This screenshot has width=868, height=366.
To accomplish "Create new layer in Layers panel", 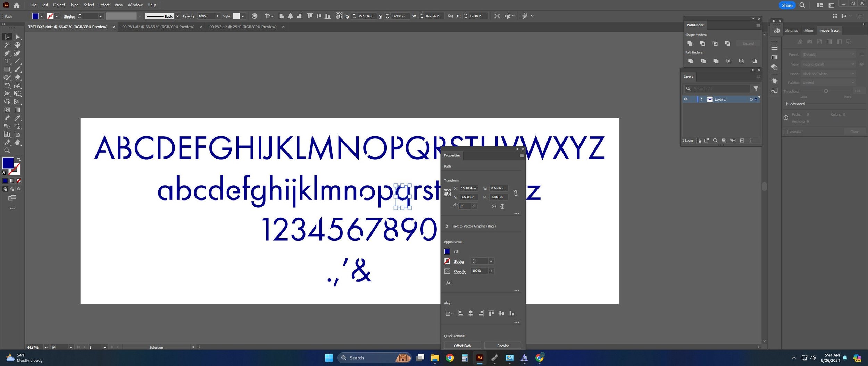I will click(742, 141).
